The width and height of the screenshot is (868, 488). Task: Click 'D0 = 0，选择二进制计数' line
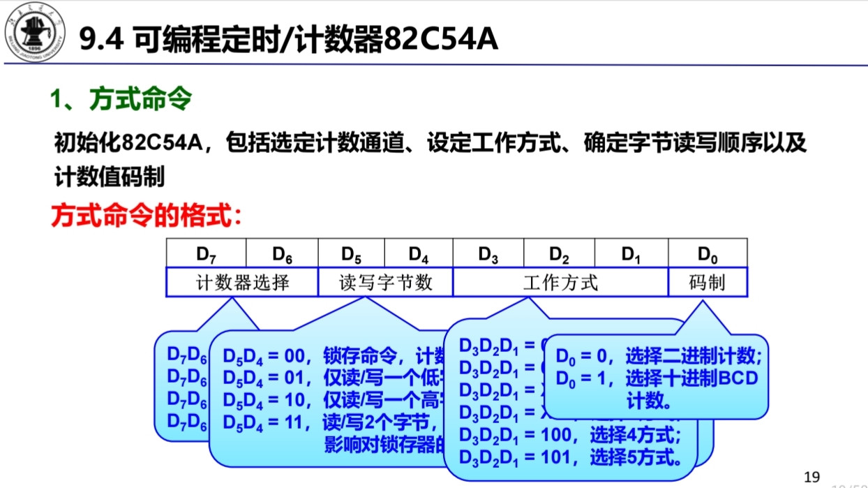click(x=659, y=356)
